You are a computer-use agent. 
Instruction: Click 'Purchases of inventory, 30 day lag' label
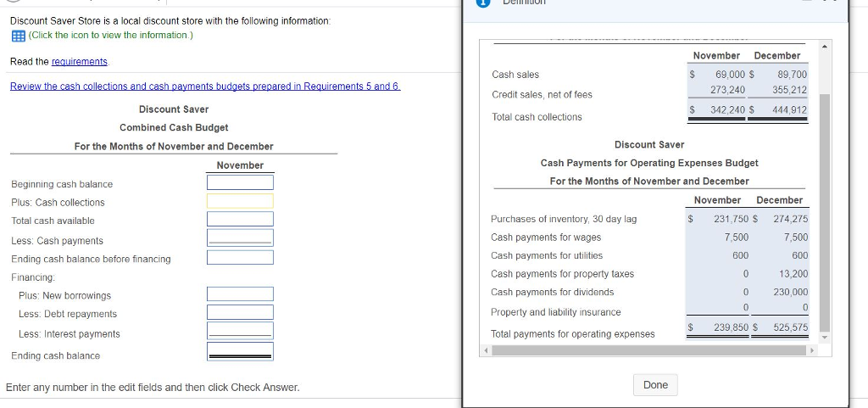(564, 219)
